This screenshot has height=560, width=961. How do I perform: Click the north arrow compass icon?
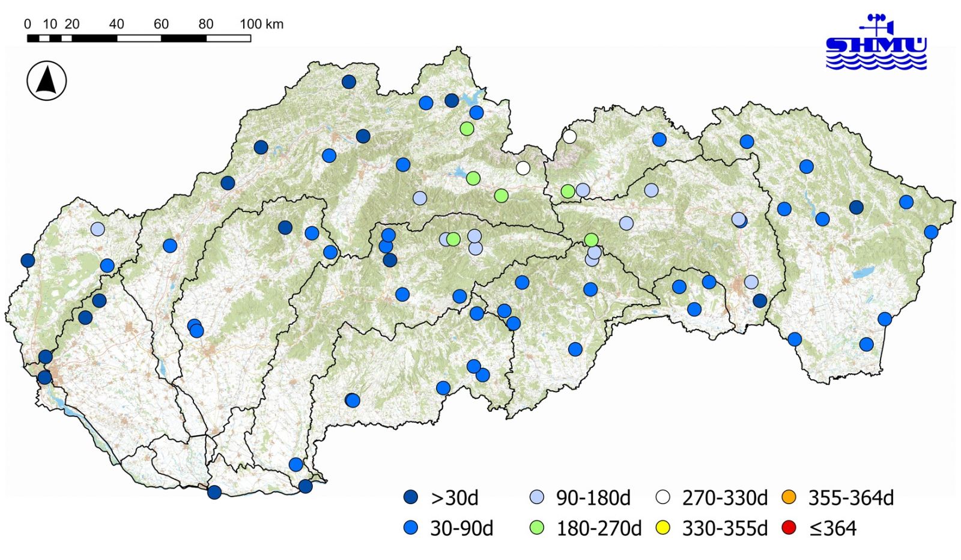47,81
